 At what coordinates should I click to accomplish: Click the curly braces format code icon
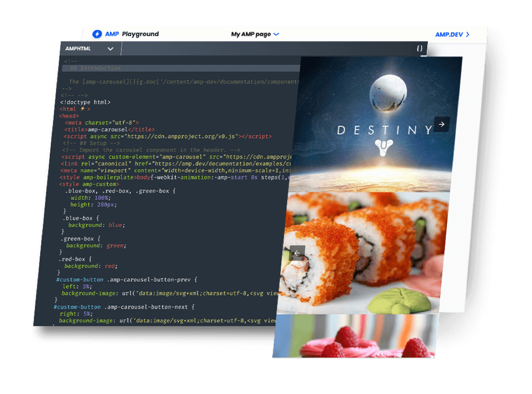(419, 48)
